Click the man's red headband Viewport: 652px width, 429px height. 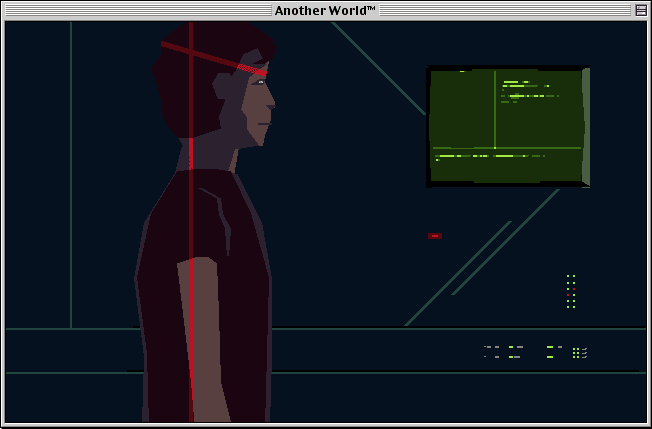coord(214,59)
